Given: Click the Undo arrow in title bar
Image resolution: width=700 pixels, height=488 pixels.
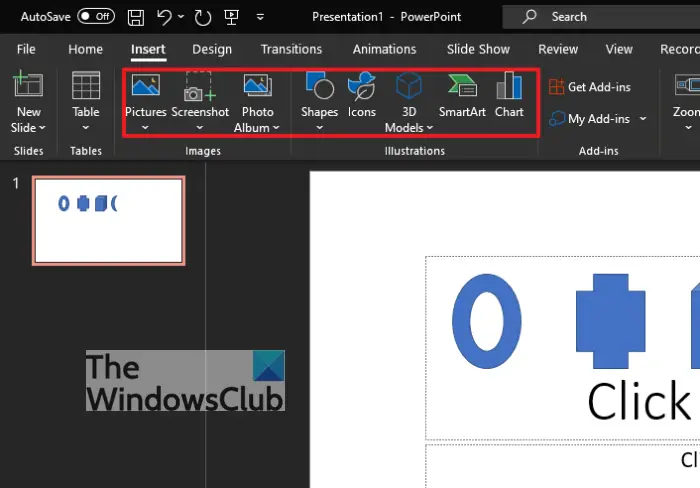Looking at the screenshot, I should [x=164, y=17].
